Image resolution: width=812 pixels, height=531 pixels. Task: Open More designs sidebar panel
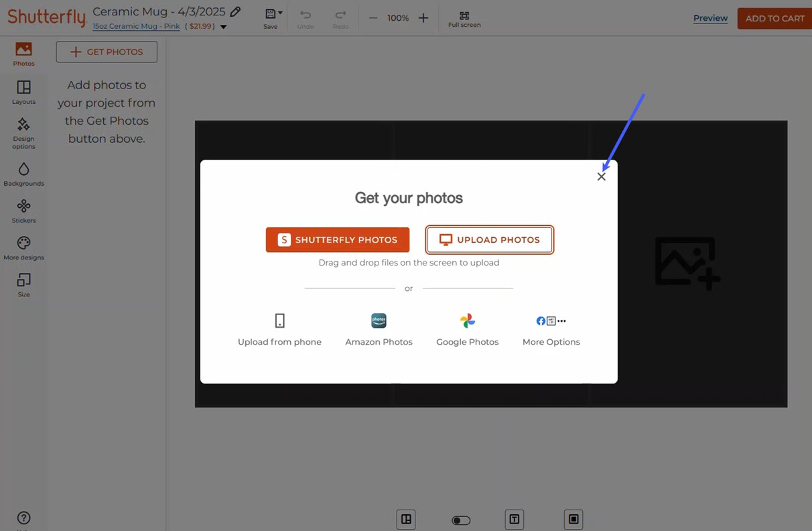point(23,248)
